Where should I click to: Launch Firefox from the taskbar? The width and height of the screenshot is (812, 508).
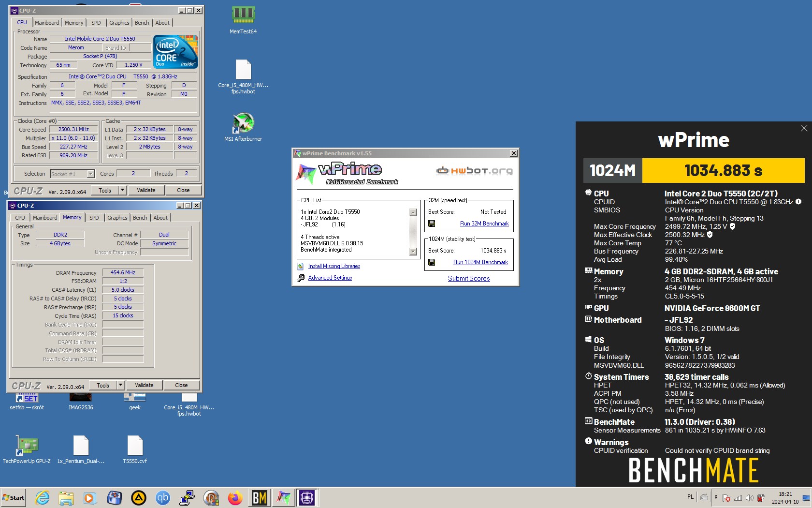tap(235, 497)
